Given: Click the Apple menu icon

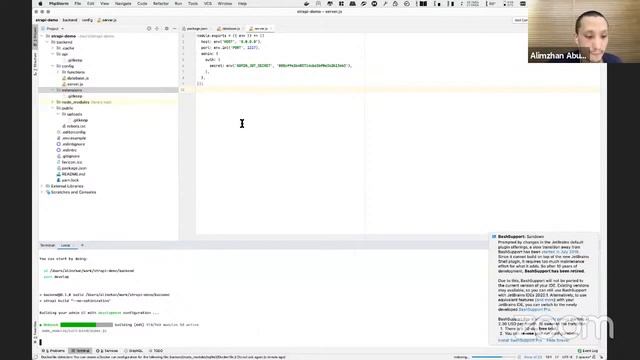Looking at the screenshot, I should point(40,4).
